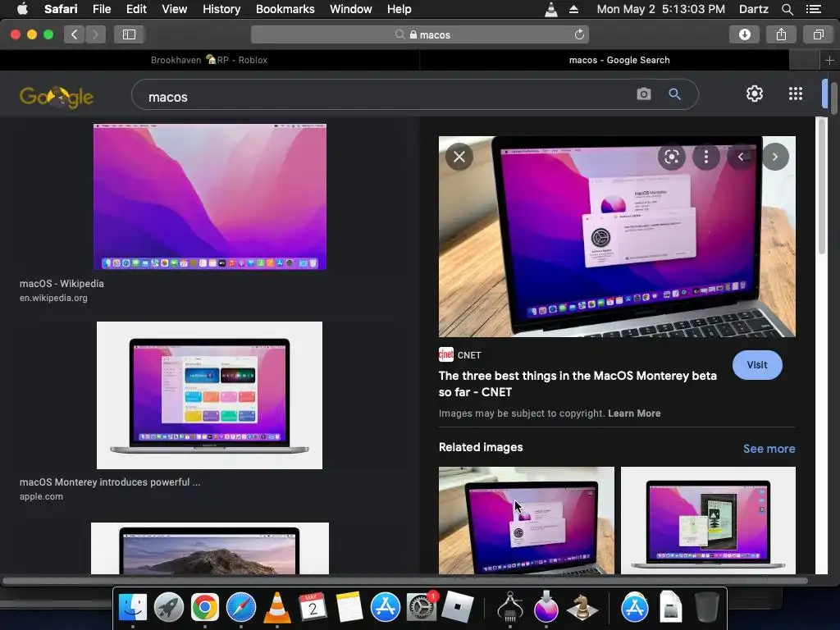The height and width of the screenshot is (630, 840).
Task: Open Calendar from the Dock
Action: coord(313,607)
